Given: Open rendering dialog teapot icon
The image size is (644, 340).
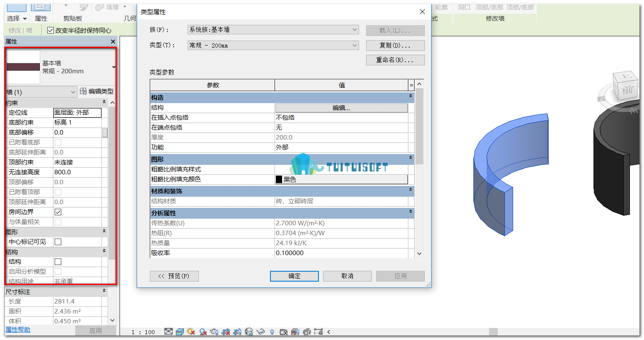Looking at the screenshot, I should pos(214,332).
